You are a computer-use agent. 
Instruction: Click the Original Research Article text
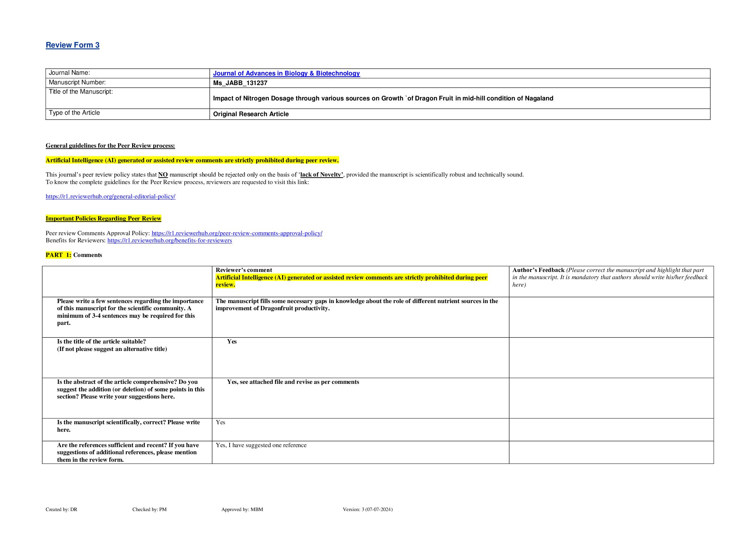(251, 114)
